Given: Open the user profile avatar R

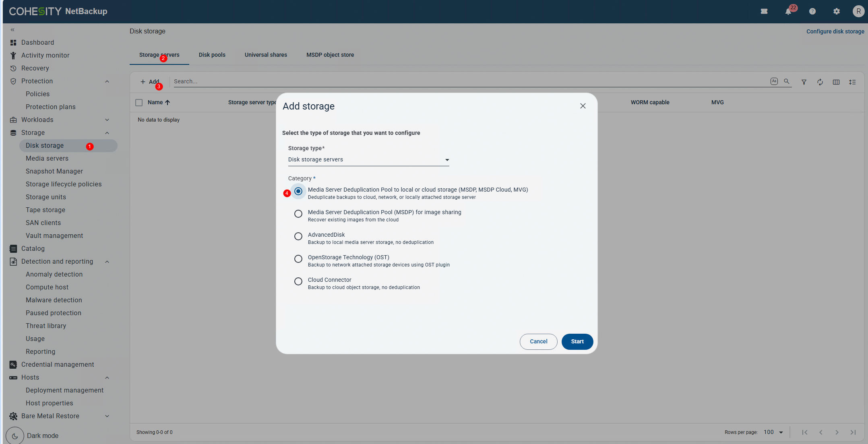Looking at the screenshot, I should pos(858,11).
